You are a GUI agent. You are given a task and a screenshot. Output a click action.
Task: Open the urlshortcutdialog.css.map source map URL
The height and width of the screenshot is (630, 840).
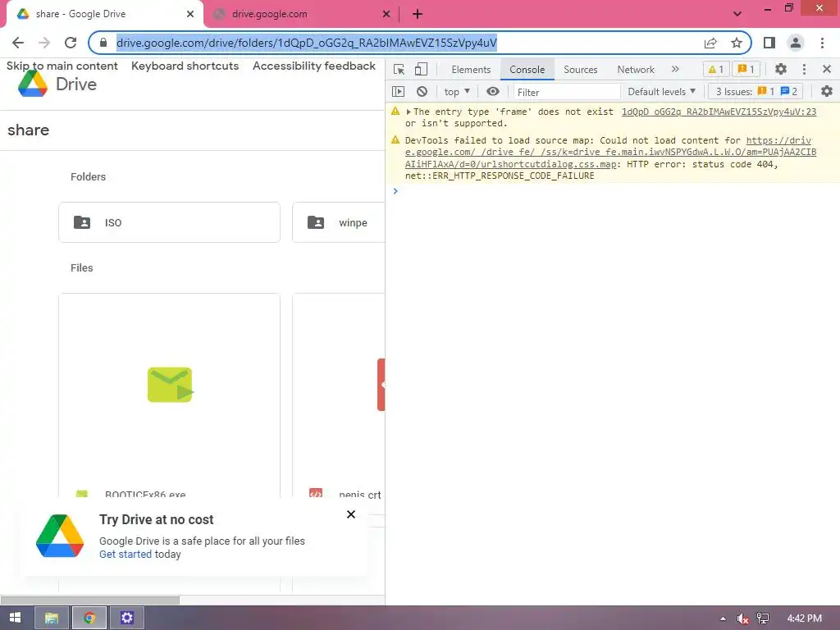(x=610, y=152)
